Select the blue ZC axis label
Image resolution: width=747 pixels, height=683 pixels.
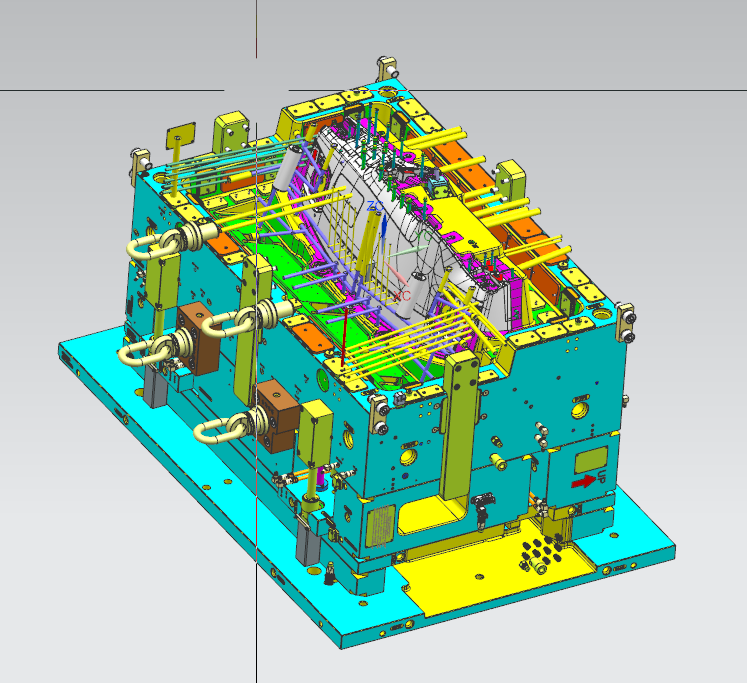pos(375,206)
